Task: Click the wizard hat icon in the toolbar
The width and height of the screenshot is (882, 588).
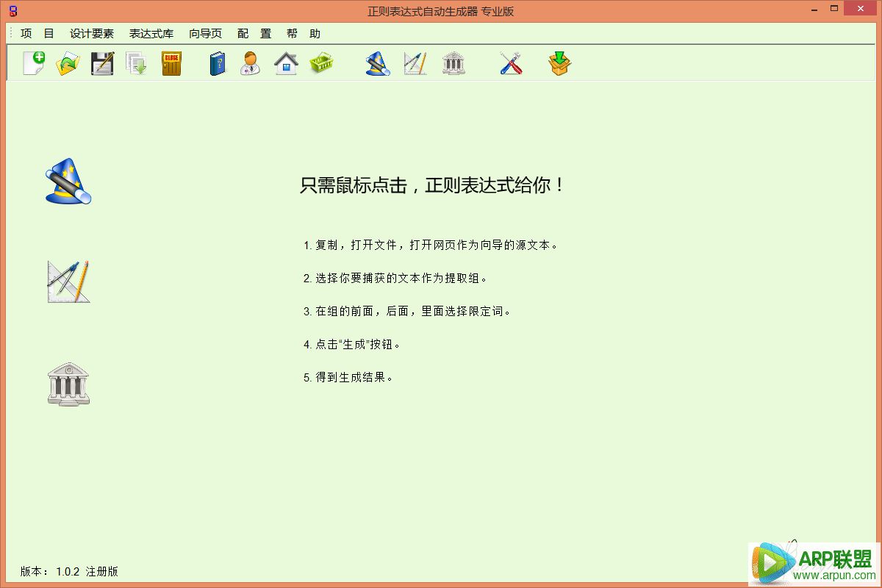Action: pyautogui.click(x=378, y=63)
